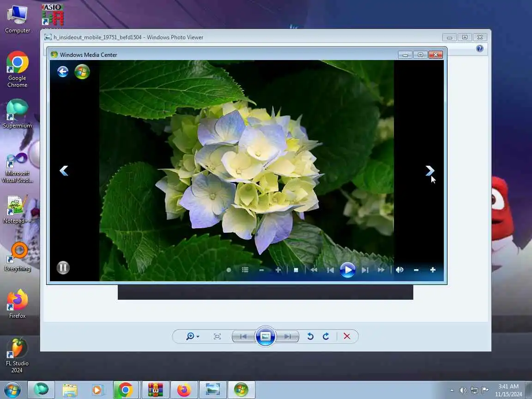This screenshot has width=532, height=399.
Task: Click Supermium in the taskbar
Action: pos(41,389)
